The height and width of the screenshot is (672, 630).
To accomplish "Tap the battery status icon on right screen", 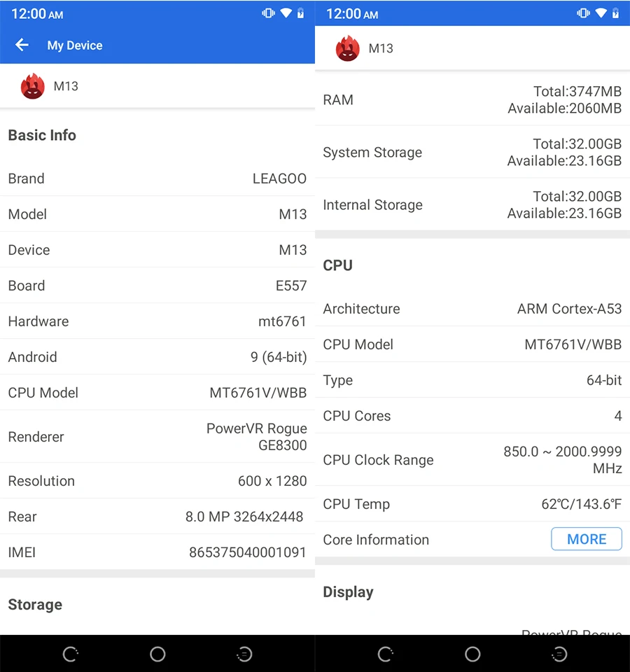I will coord(616,13).
